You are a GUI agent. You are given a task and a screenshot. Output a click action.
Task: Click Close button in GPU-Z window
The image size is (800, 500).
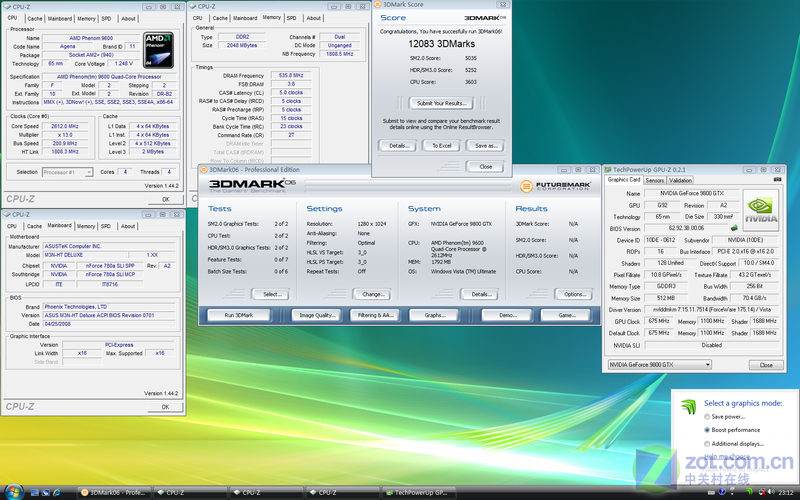coord(765,365)
